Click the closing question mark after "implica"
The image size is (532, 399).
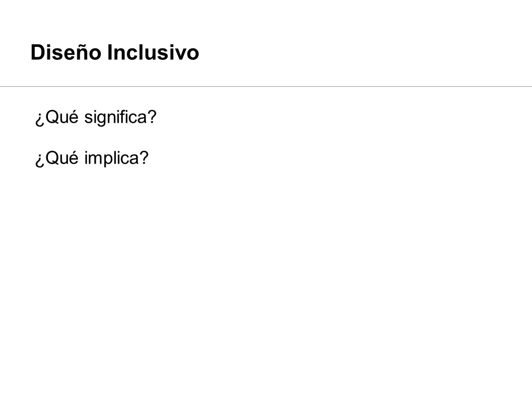(145, 158)
